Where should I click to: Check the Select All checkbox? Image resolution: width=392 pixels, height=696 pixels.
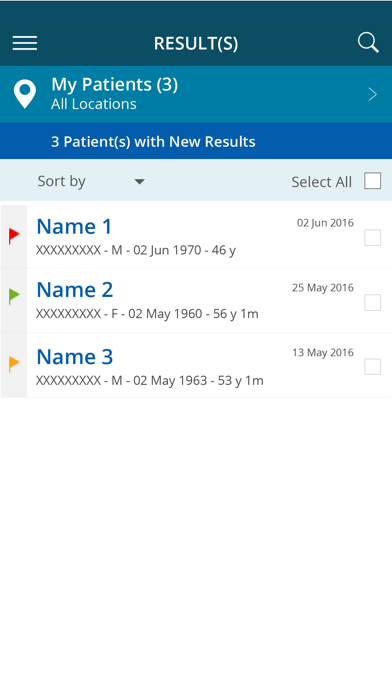click(372, 181)
